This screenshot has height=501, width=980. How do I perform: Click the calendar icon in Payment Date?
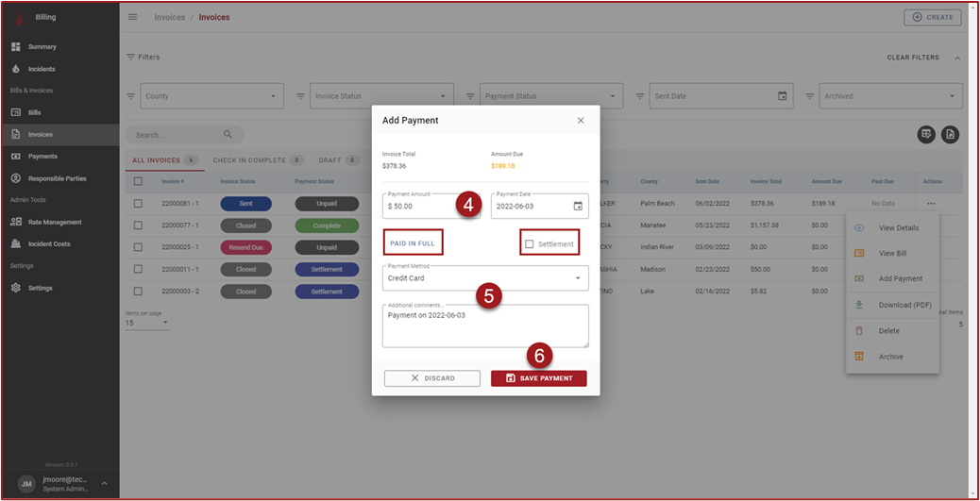[578, 206]
